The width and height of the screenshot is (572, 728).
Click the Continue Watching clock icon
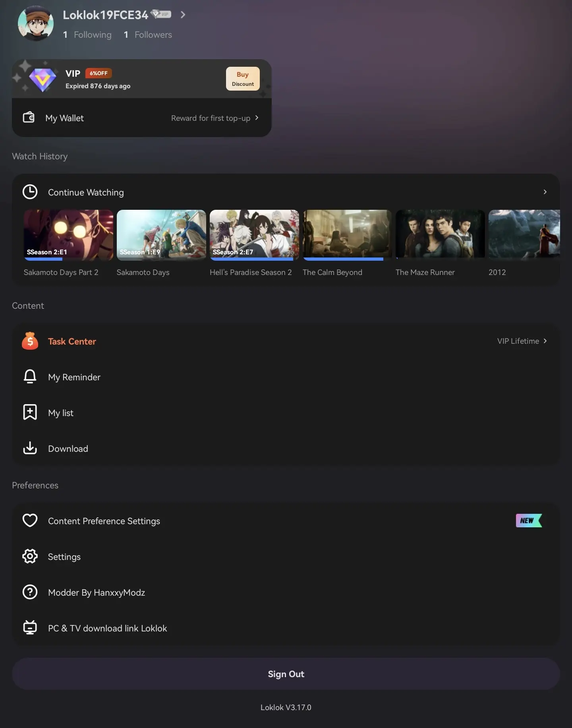30,192
